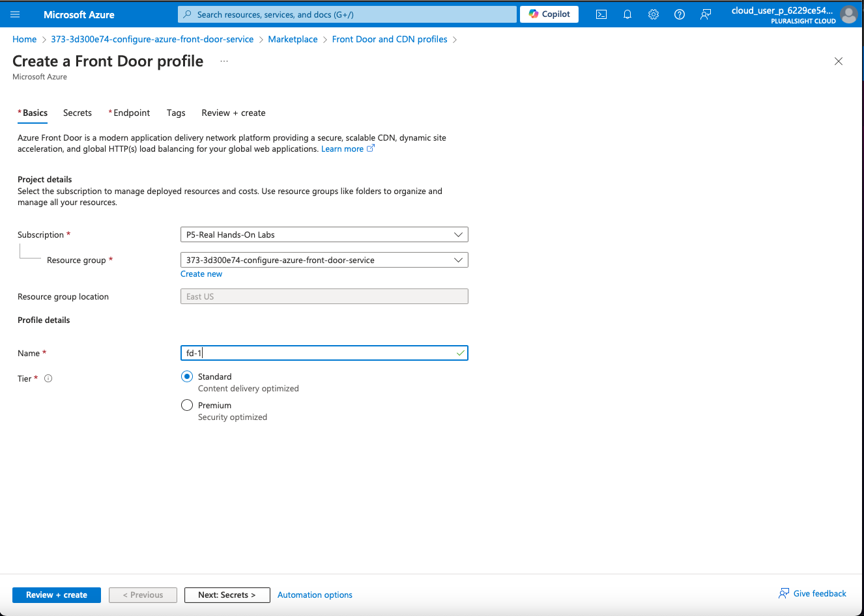Click the Name input field
The image size is (864, 616).
(x=324, y=353)
